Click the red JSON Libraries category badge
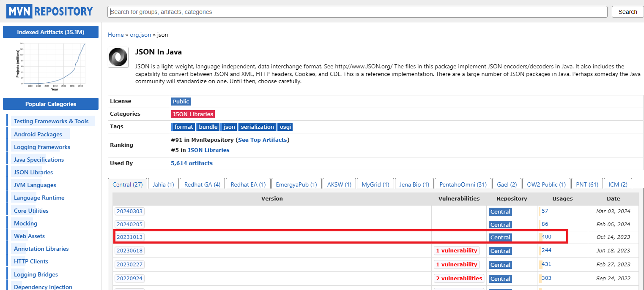This screenshot has width=644, height=290. (x=193, y=114)
